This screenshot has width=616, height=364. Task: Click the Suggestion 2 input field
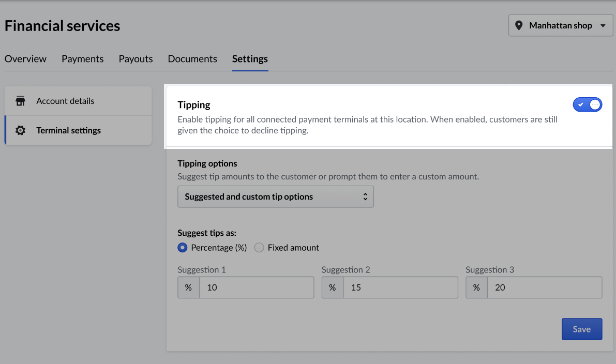[x=400, y=287]
